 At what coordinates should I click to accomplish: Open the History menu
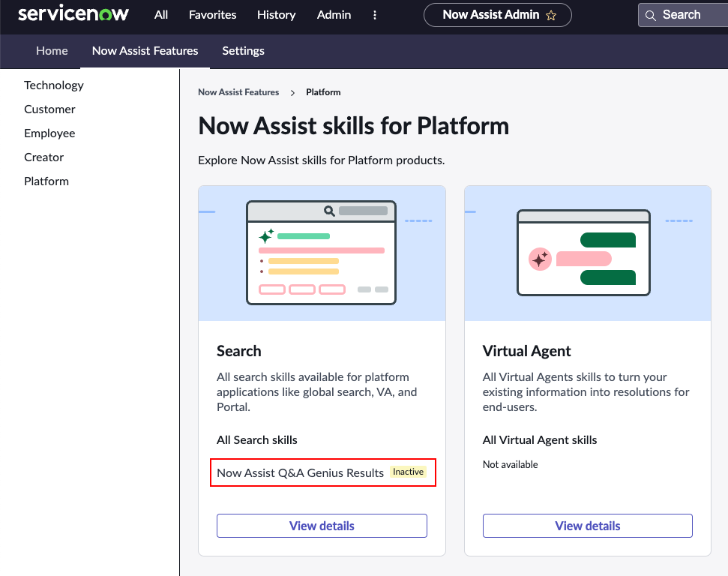pyautogui.click(x=276, y=15)
